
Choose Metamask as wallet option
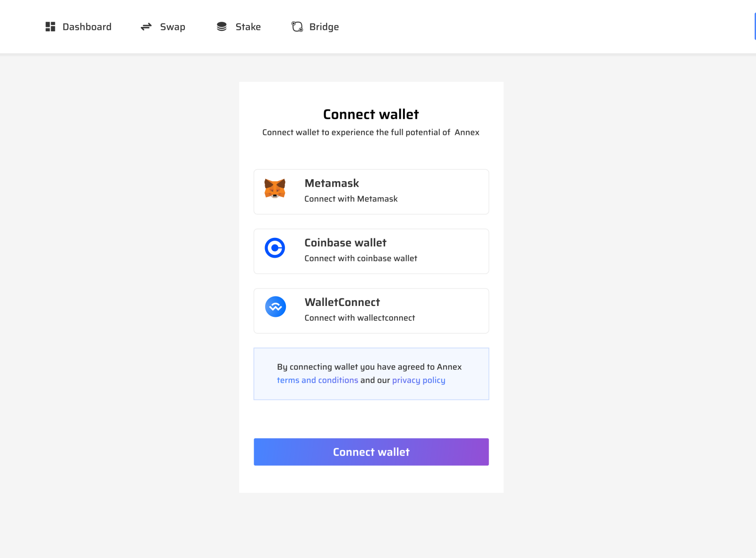click(371, 192)
